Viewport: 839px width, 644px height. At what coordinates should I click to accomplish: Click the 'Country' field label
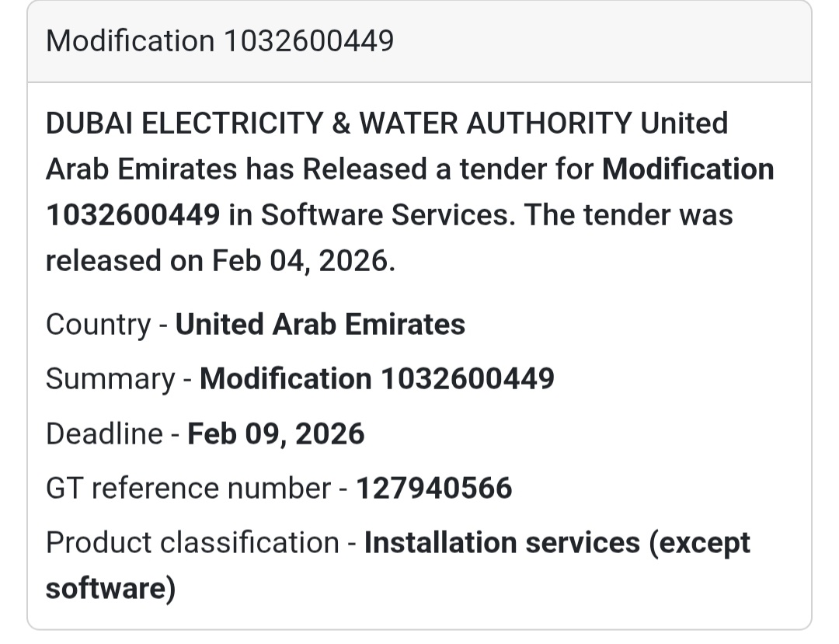[98, 324]
